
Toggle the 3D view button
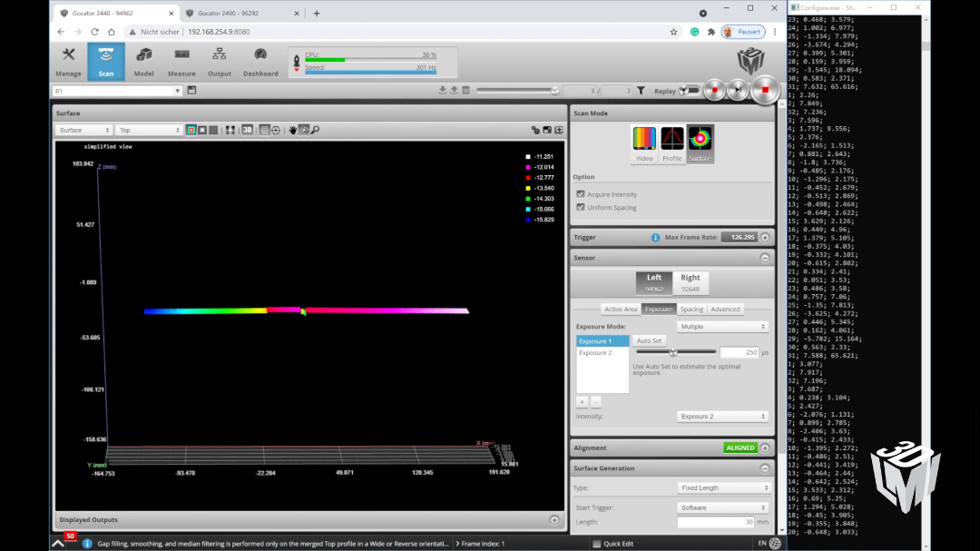click(x=248, y=130)
